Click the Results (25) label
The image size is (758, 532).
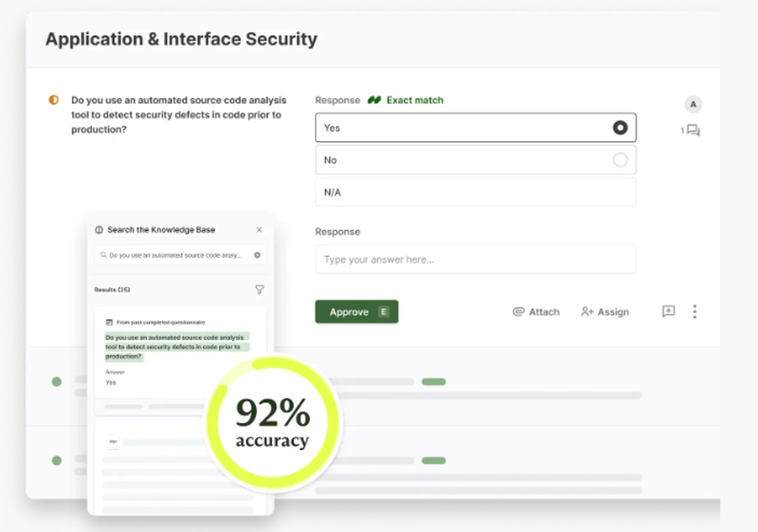pos(112,289)
